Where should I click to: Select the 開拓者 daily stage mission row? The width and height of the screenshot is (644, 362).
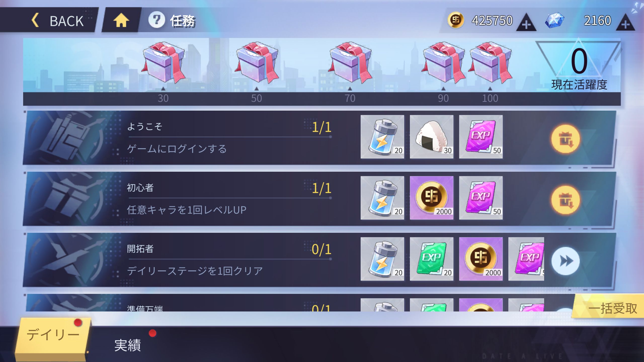pos(319,260)
